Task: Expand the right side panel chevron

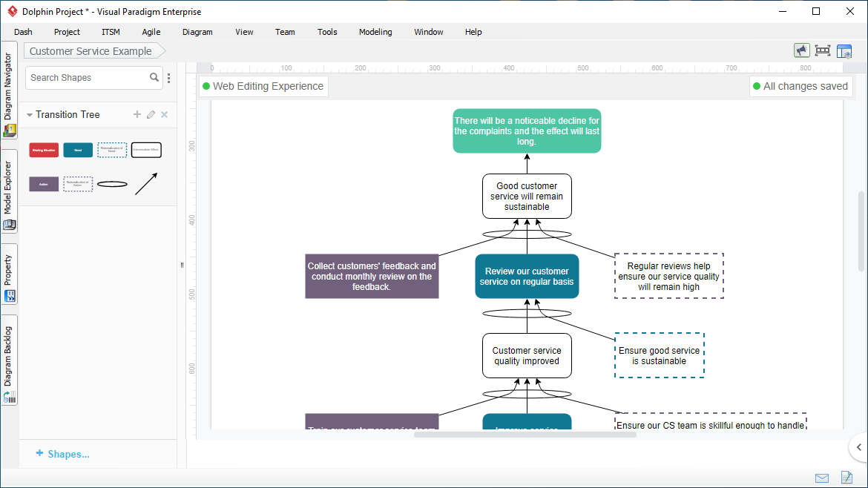Action: 858,448
